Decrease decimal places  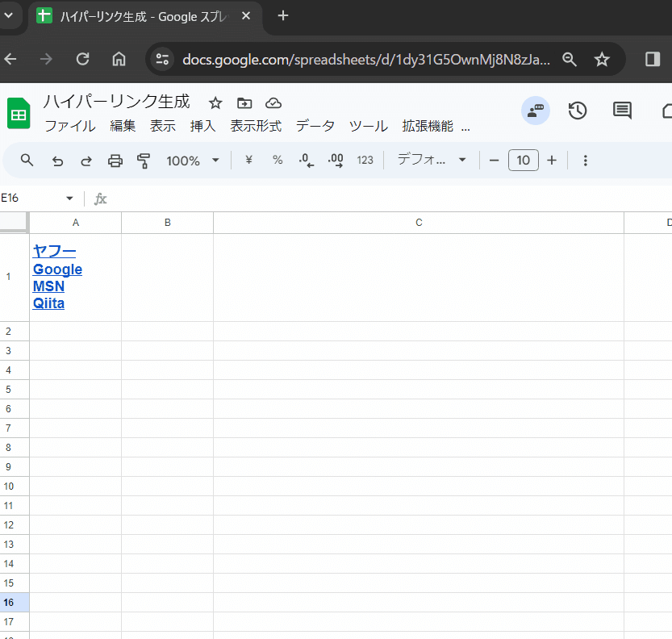coord(306,161)
